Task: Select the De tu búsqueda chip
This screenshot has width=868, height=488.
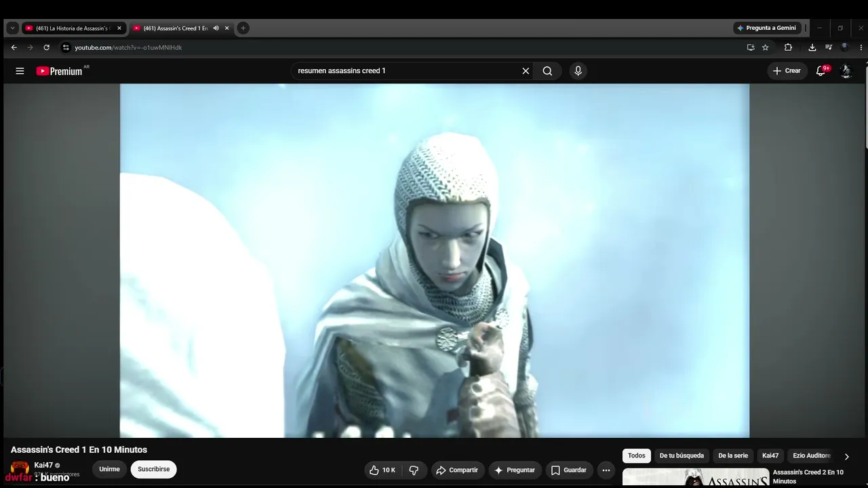Action: coord(682,455)
